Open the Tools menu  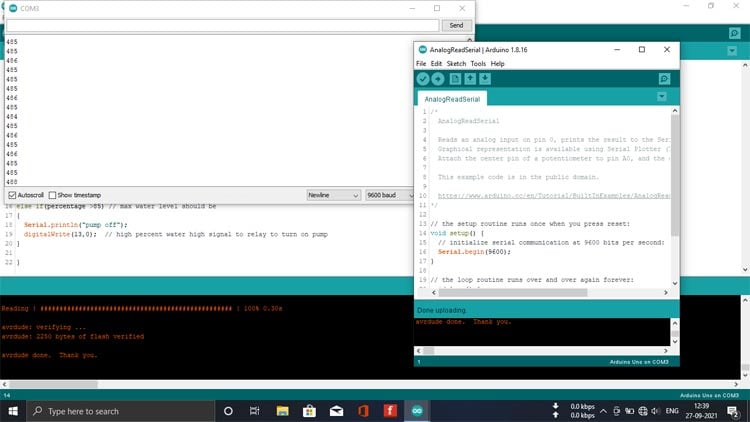coord(478,64)
